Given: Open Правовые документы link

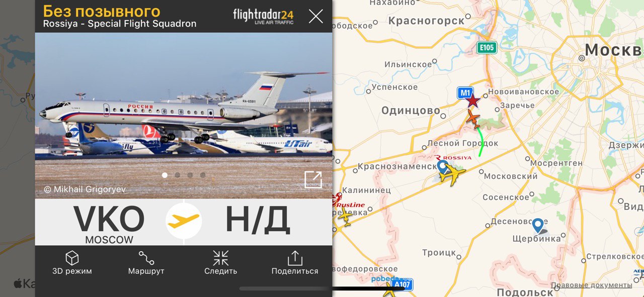Looking at the screenshot, I should pyautogui.click(x=592, y=285).
